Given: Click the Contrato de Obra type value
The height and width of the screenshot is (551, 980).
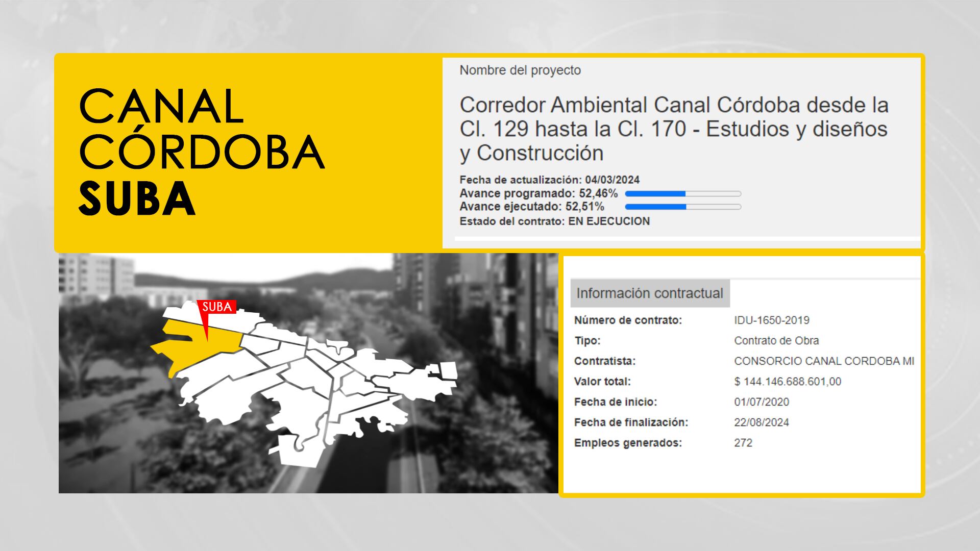Looking at the screenshot, I should point(776,341).
